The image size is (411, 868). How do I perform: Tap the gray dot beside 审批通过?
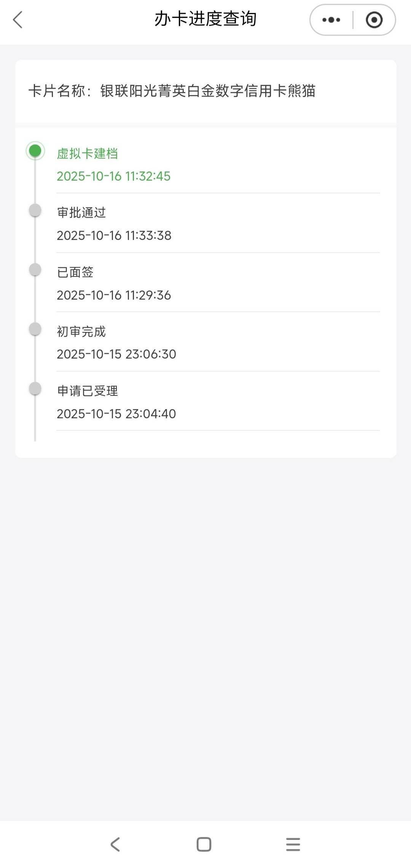tap(35, 210)
